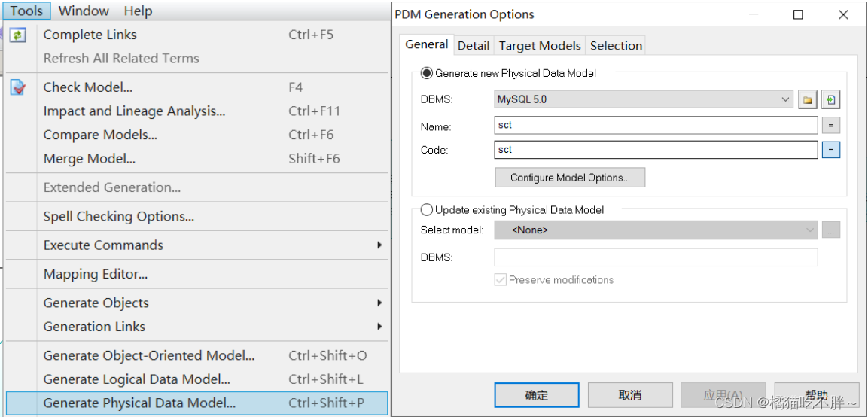
Task: Click the equals button next to Name field
Action: [x=830, y=126]
